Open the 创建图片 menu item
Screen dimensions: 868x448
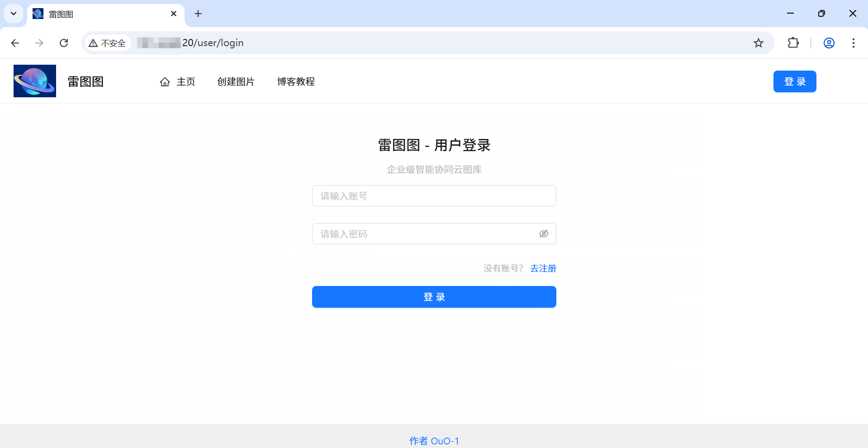pos(236,82)
